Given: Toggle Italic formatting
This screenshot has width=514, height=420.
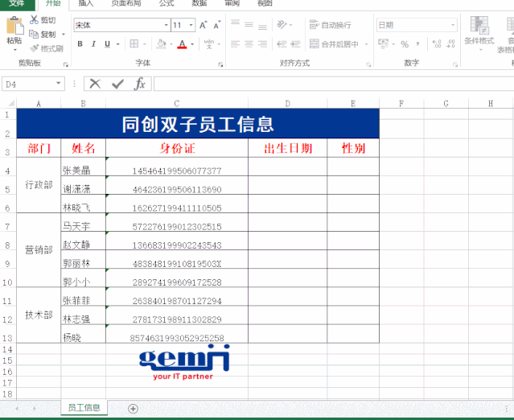Looking at the screenshot, I should [93, 44].
